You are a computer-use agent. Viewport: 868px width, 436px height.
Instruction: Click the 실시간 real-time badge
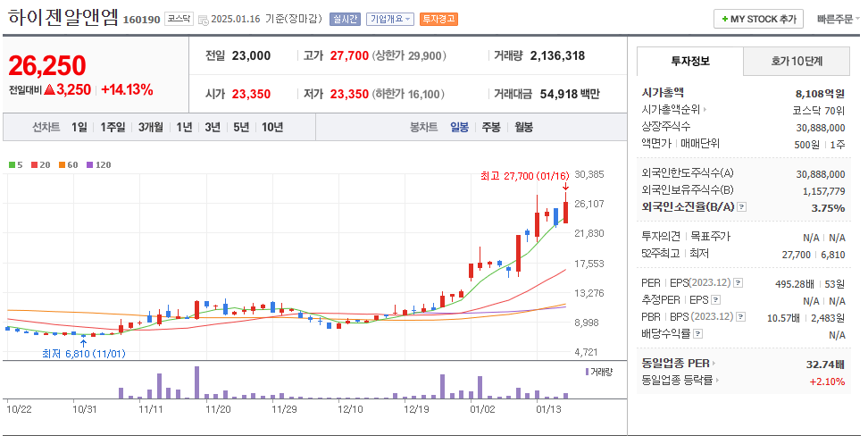(x=345, y=19)
